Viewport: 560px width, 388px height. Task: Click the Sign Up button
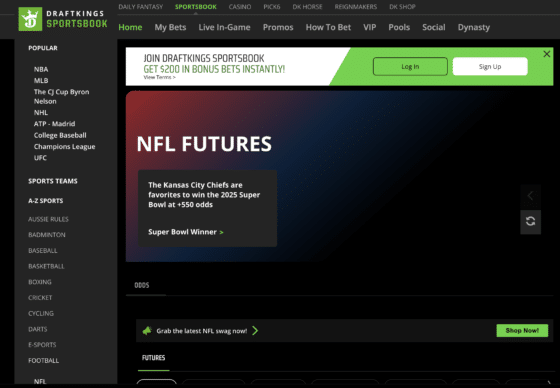tap(490, 66)
